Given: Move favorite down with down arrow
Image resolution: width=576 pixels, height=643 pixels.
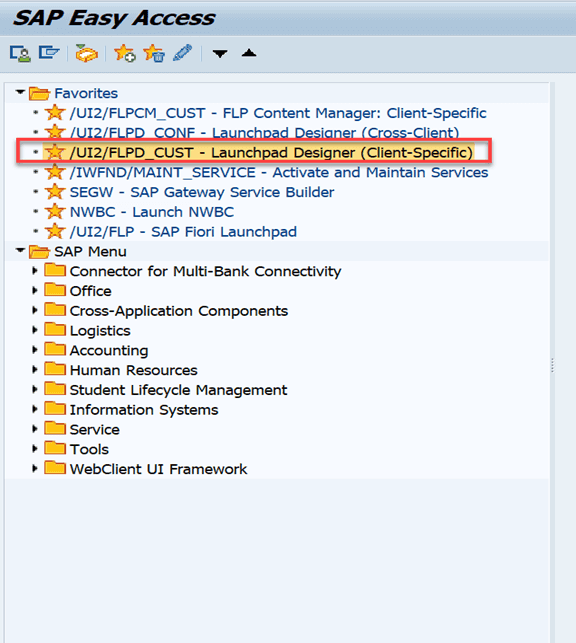Looking at the screenshot, I should click(220, 54).
